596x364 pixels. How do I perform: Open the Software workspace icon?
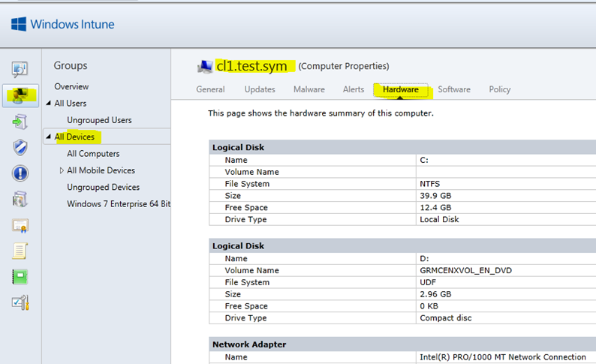pyautogui.click(x=20, y=199)
